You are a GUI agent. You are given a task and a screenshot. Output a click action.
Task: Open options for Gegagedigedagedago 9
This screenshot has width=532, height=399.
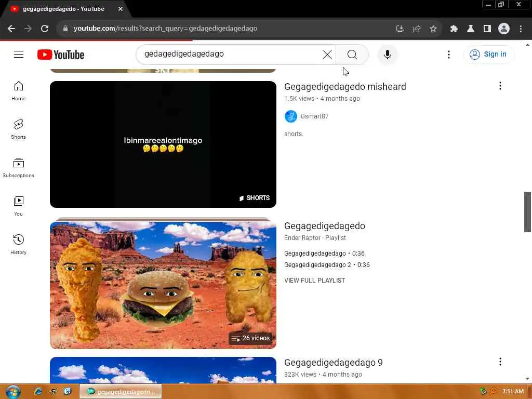[x=500, y=362]
